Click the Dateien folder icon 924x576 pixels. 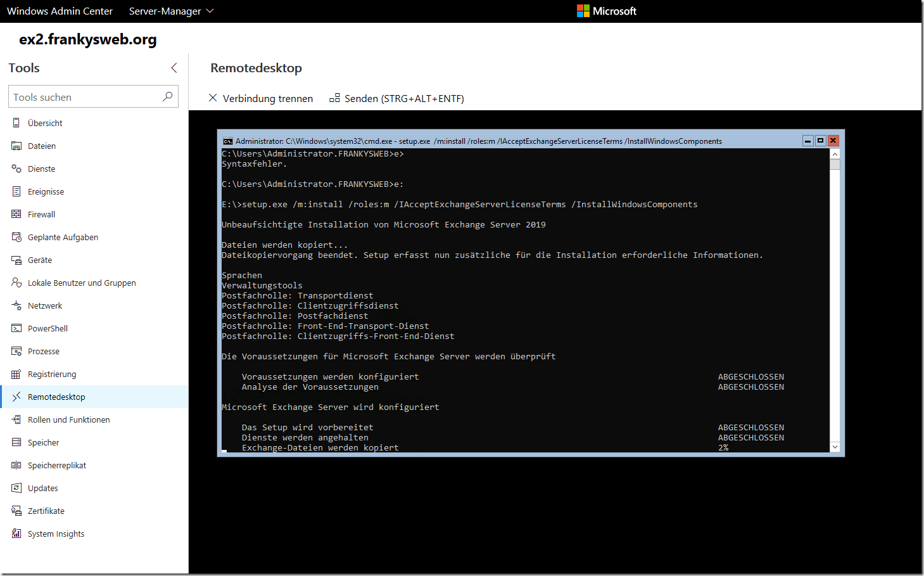[16, 146]
